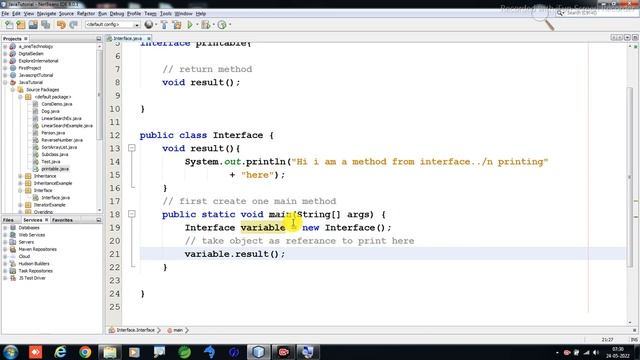
Task: Open Internet Explorer from taskbar
Action: (60, 352)
